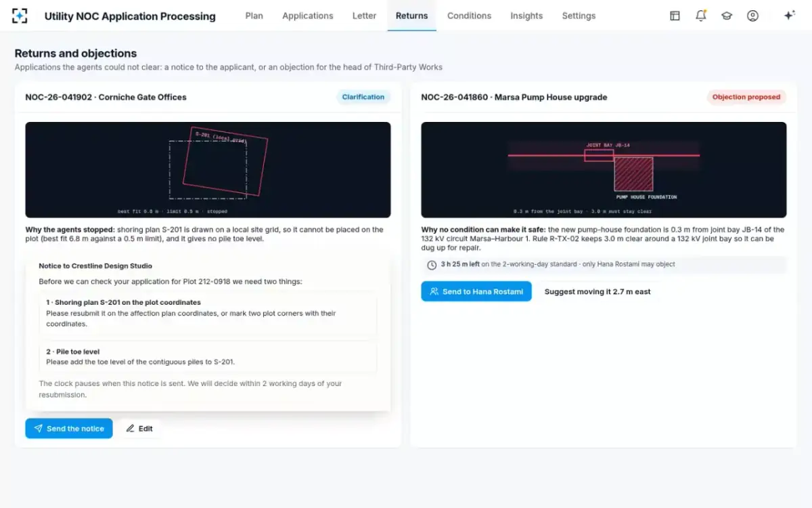
Task: Click title NOC-26-041860 · Marsa Pump House upgrade
Action: pos(514,97)
